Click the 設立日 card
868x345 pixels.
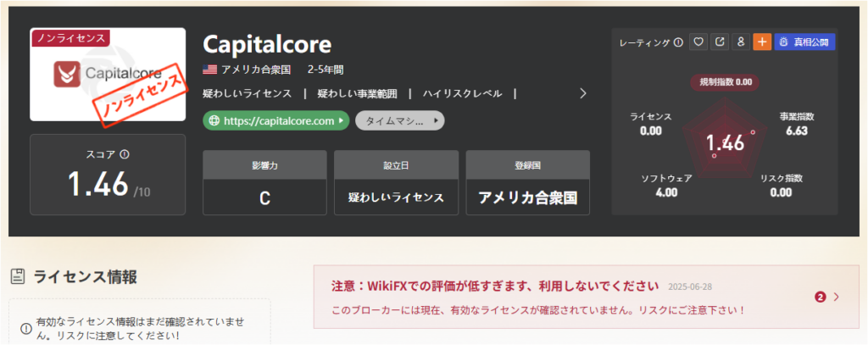(397, 182)
